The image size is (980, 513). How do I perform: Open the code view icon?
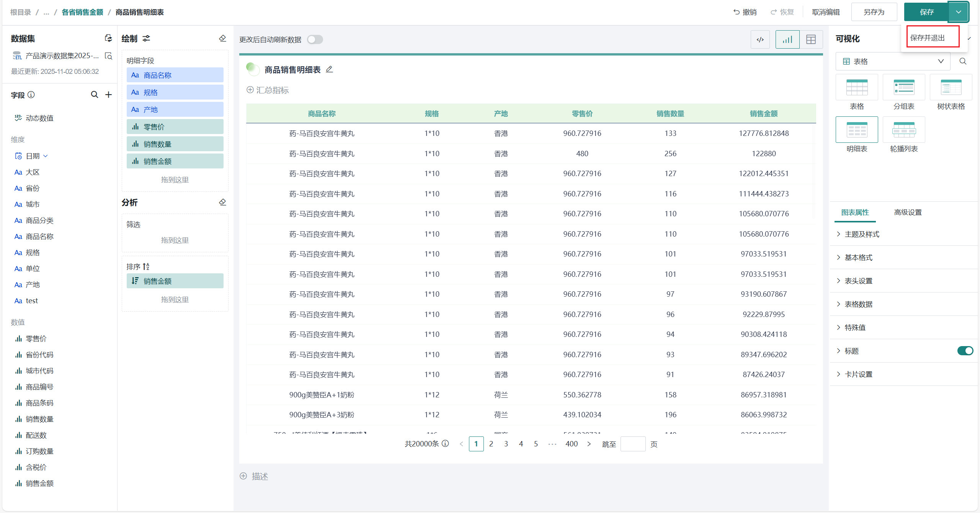pos(760,39)
